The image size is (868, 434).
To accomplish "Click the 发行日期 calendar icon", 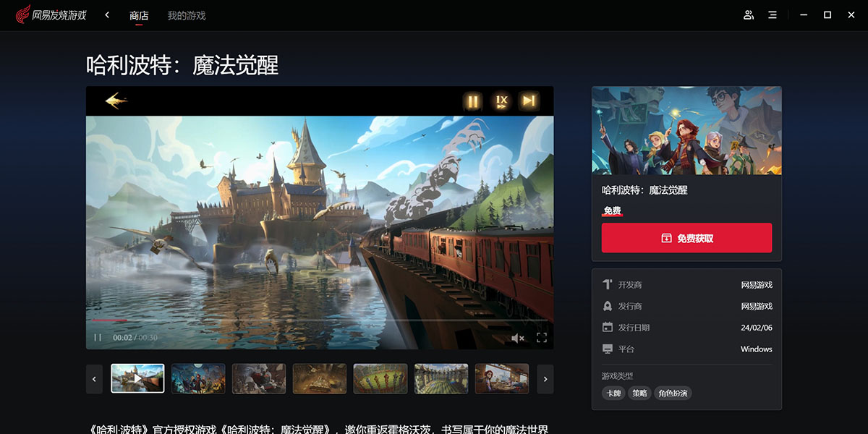I will [608, 328].
